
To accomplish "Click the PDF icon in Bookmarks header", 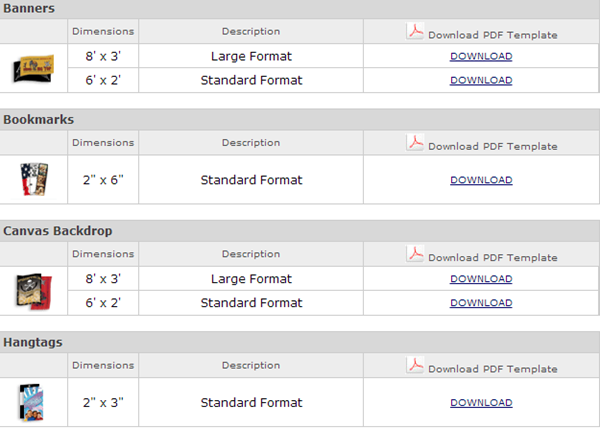I will coord(415,143).
